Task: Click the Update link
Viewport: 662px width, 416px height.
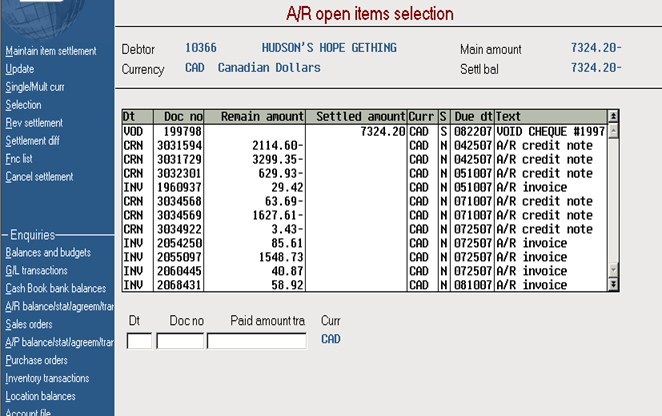Action: pyautogui.click(x=19, y=69)
